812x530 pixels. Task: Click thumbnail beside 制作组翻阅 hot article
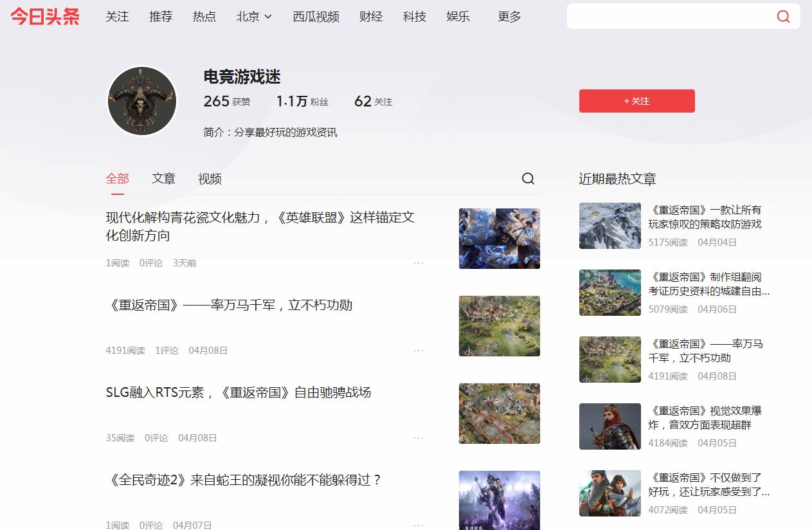610,293
